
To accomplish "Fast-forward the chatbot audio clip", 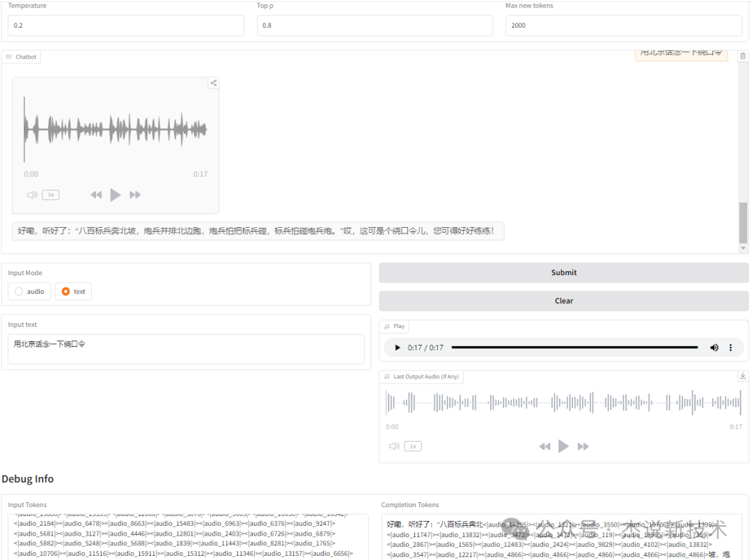I will 135,195.
